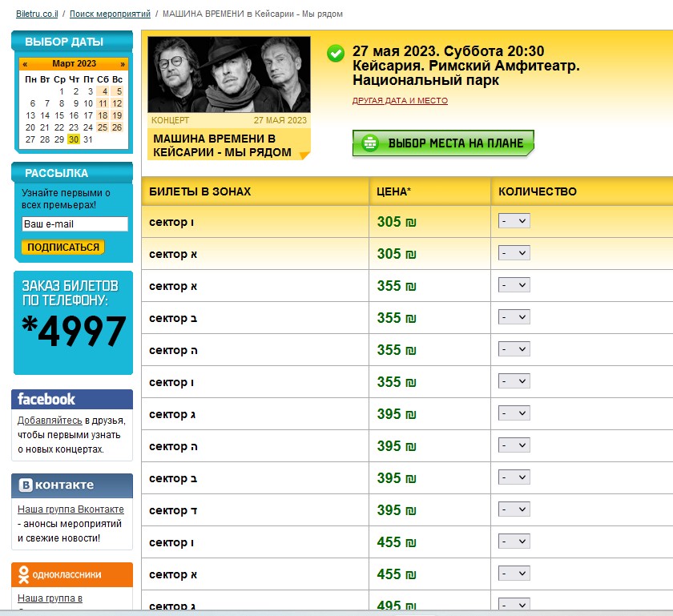The image size is (673, 616).
Task: Open quantity dropdown for сектор ג priced 395
Action: [514, 413]
